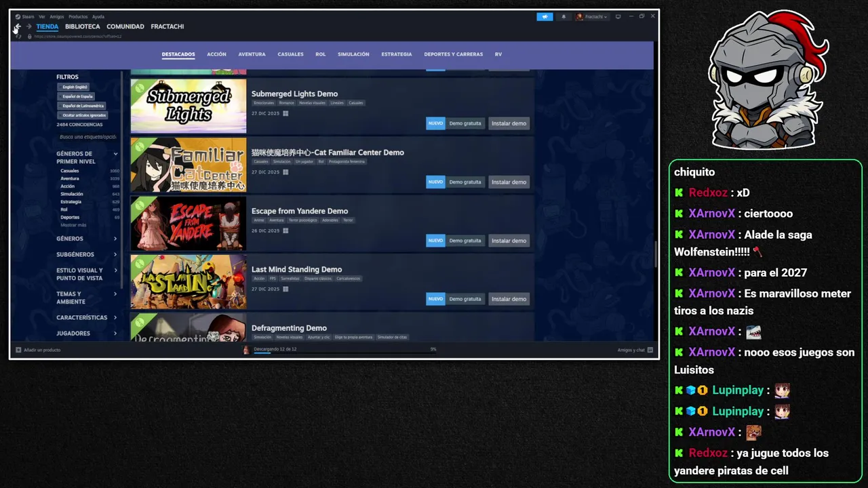Select the AVENTURA tab
The image size is (868, 488).
pos(252,54)
